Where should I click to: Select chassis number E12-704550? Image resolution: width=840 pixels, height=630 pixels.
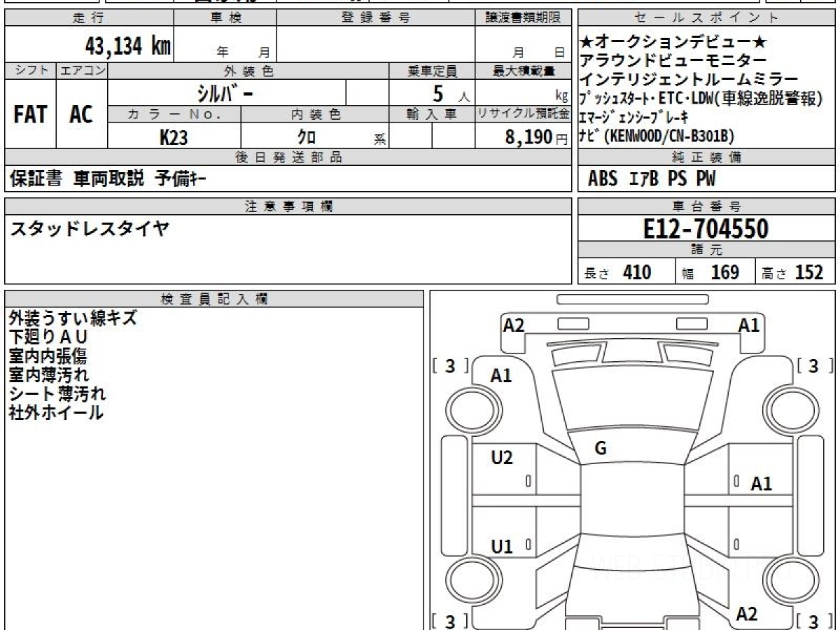(706, 229)
